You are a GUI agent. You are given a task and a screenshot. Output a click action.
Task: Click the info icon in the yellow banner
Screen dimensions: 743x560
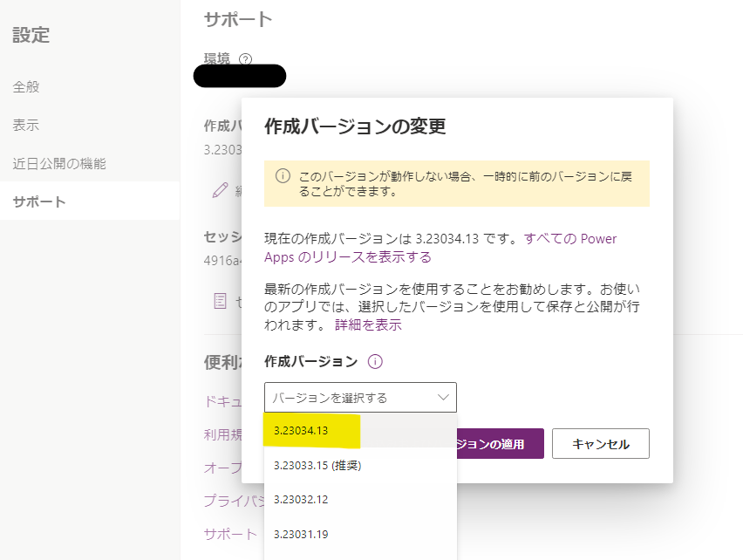[283, 175]
